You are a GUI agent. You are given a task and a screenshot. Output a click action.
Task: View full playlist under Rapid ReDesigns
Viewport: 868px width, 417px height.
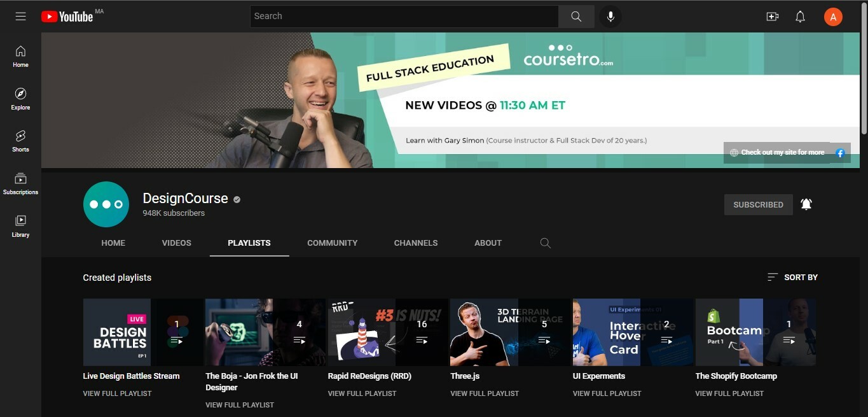[362, 393]
